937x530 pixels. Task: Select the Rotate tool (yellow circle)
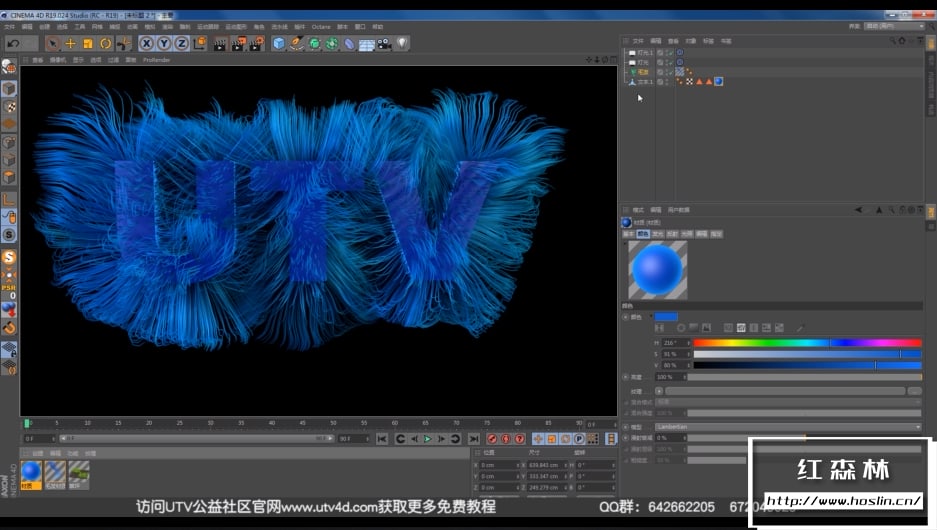click(x=106, y=44)
